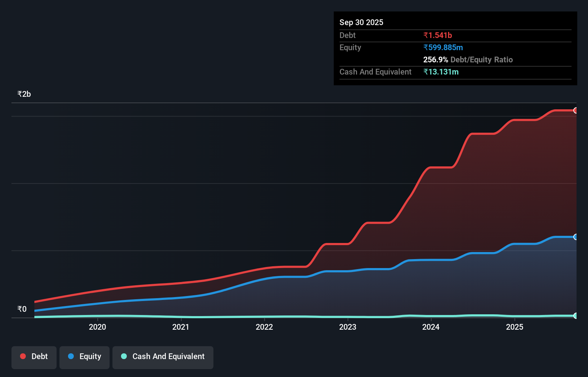The width and height of the screenshot is (588, 377).
Task: Click the 2025 x-axis label
Action: coord(515,327)
